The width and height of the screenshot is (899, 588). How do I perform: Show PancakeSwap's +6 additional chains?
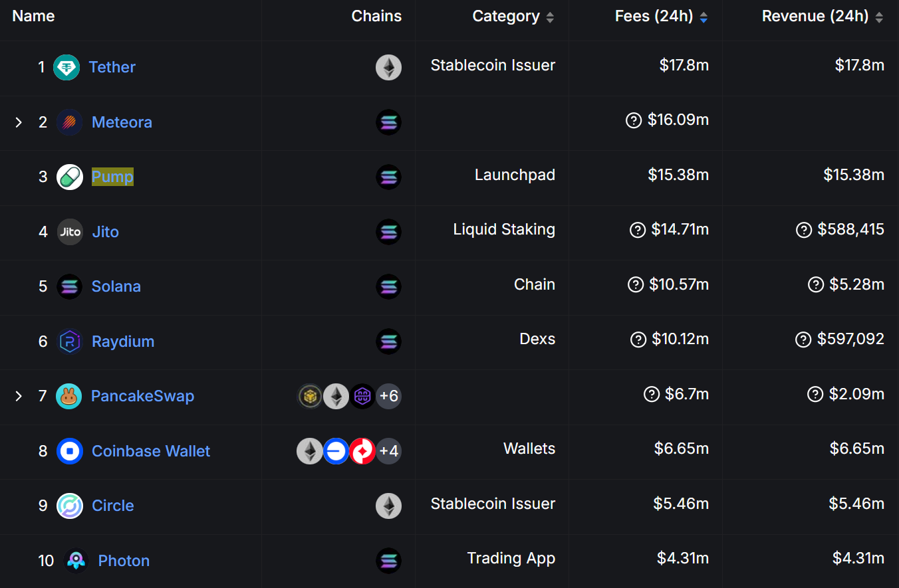pyautogui.click(x=388, y=397)
